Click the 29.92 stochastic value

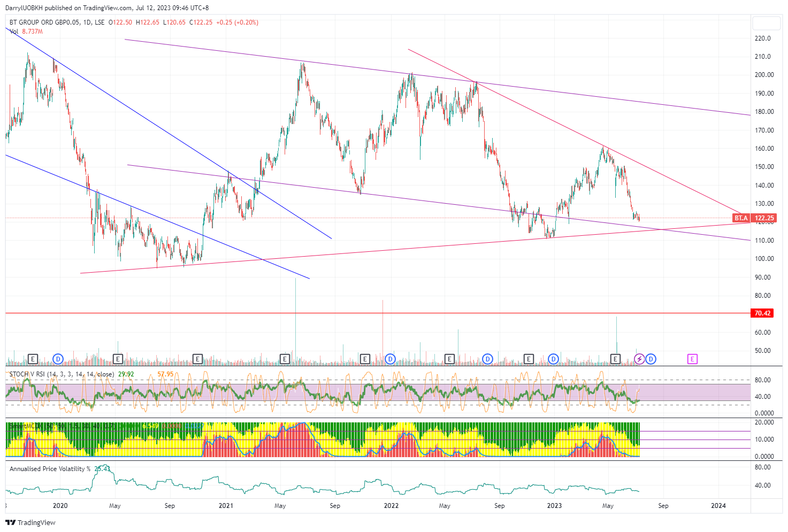pos(126,374)
